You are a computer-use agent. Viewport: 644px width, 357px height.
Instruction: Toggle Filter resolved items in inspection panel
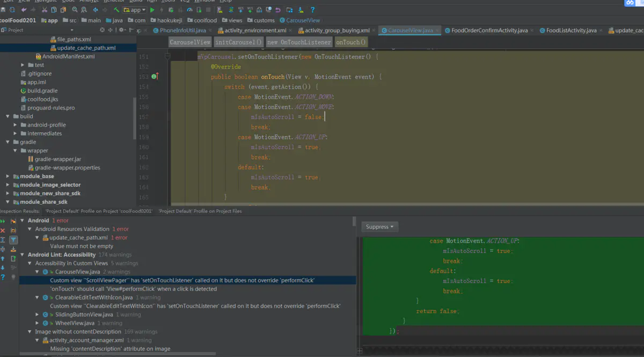pyautogui.click(x=13, y=240)
